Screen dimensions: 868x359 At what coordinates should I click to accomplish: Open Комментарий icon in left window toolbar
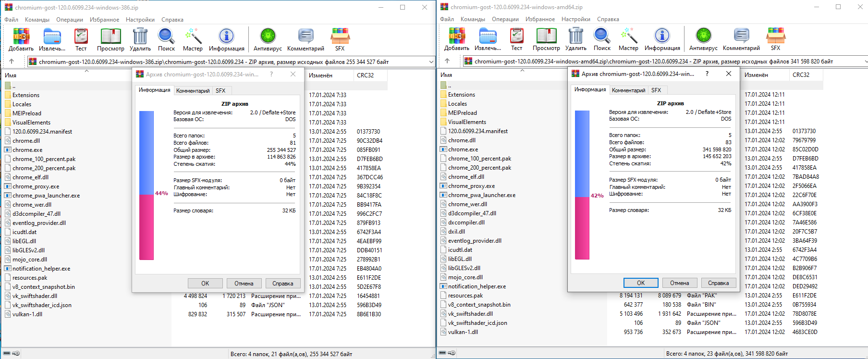(306, 39)
